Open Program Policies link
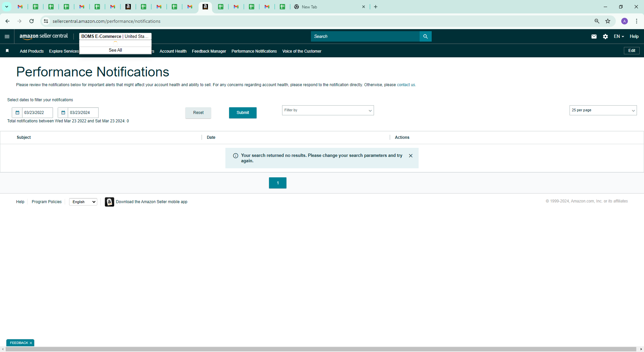 47,202
